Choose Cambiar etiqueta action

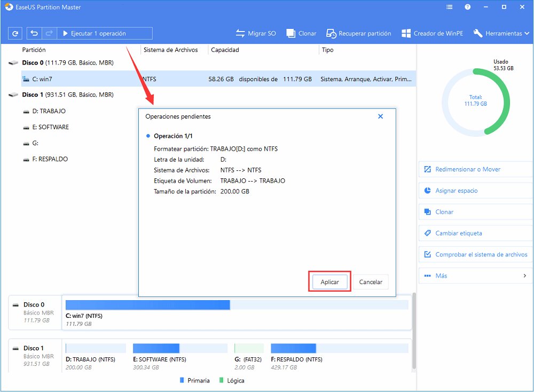click(475, 233)
